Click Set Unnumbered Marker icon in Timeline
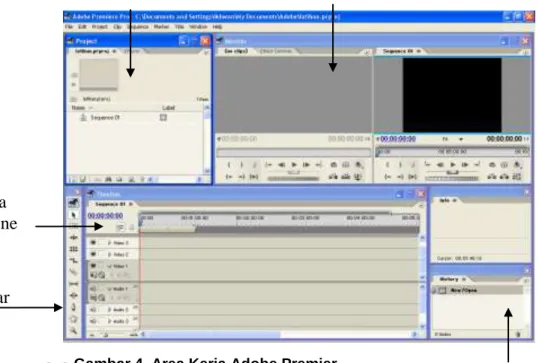This screenshot has height=363, width=539. point(131,227)
